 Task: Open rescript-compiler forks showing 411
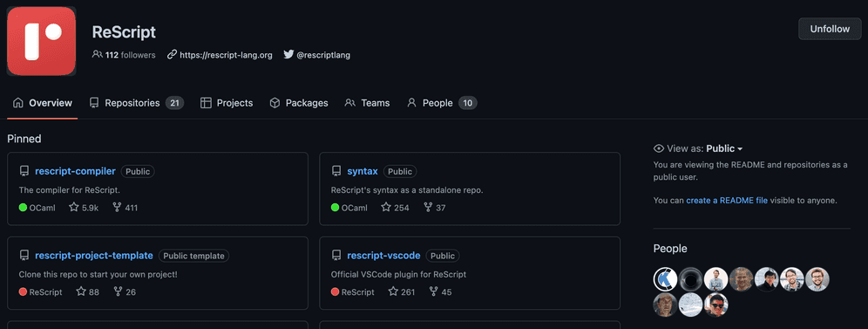125,208
